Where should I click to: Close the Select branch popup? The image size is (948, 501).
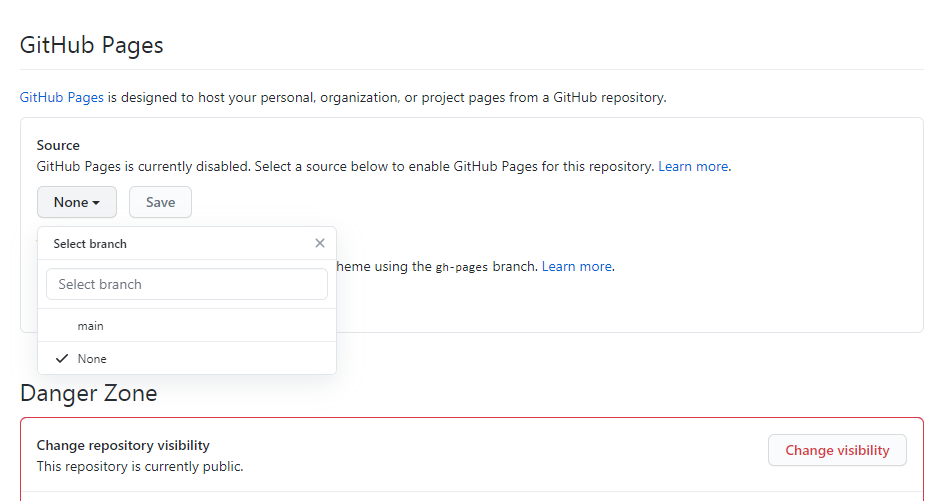click(x=320, y=243)
